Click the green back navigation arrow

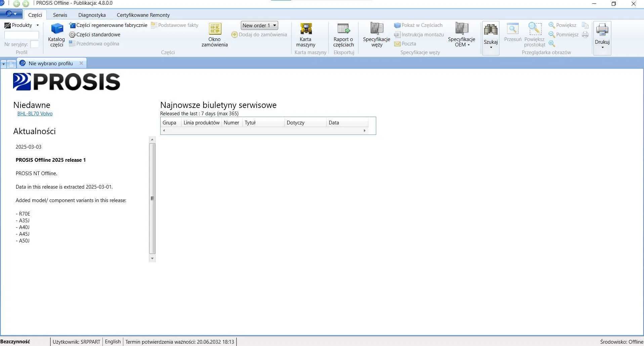[x=16, y=4]
